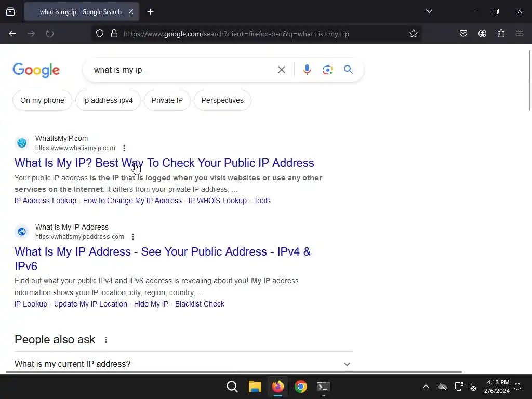Open the three-dot menu beside whatismyip.com
532x399 pixels.
click(124, 148)
